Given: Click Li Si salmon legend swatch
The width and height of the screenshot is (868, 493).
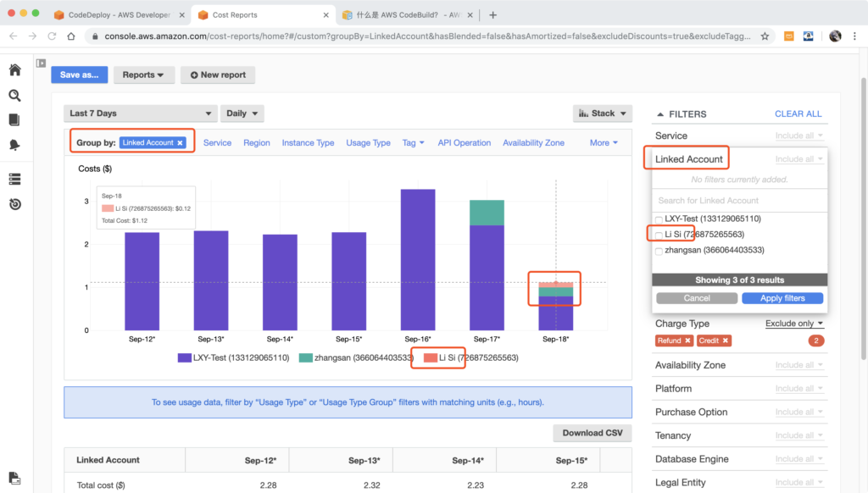Looking at the screenshot, I should [x=430, y=358].
